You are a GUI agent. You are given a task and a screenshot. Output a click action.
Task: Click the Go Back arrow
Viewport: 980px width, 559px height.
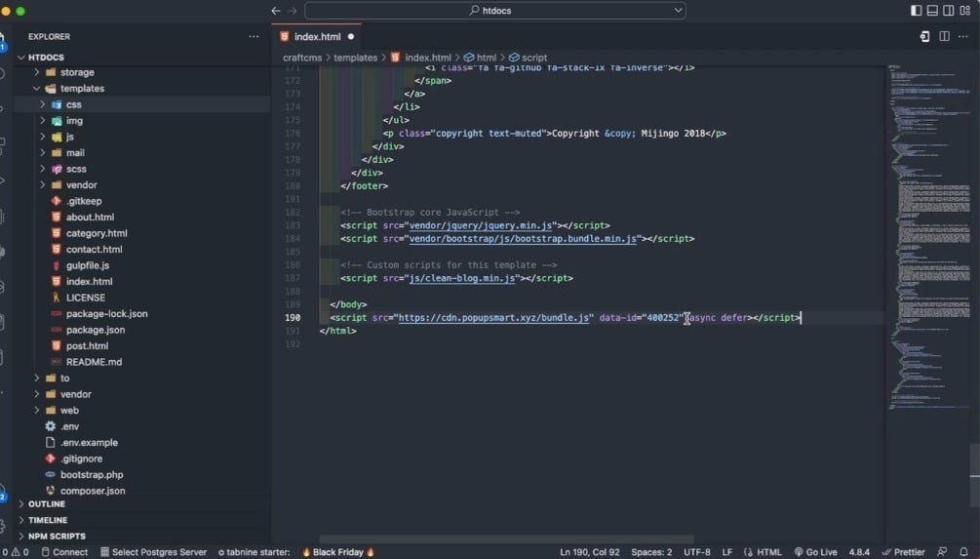(x=276, y=11)
